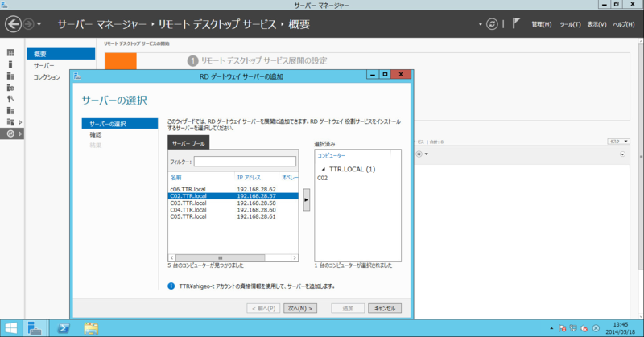Collapse the TTR.LOCAL (1) tree node

click(324, 169)
